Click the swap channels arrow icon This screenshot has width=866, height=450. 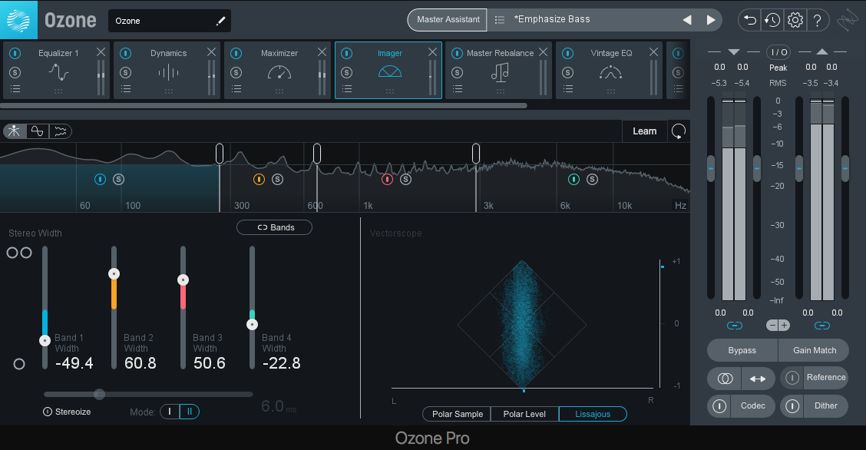pos(759,378)
